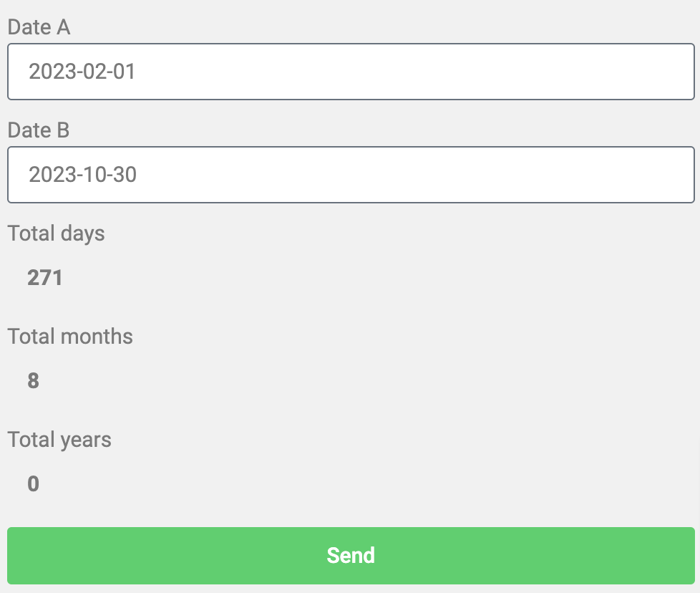700x593 pixels.
Task: Submit the form with the Send button
Action: (x=351, y=556)
